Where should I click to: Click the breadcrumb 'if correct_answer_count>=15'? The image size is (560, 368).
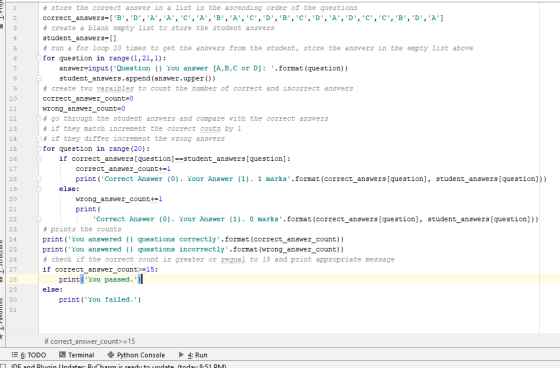tap(90, 341)
